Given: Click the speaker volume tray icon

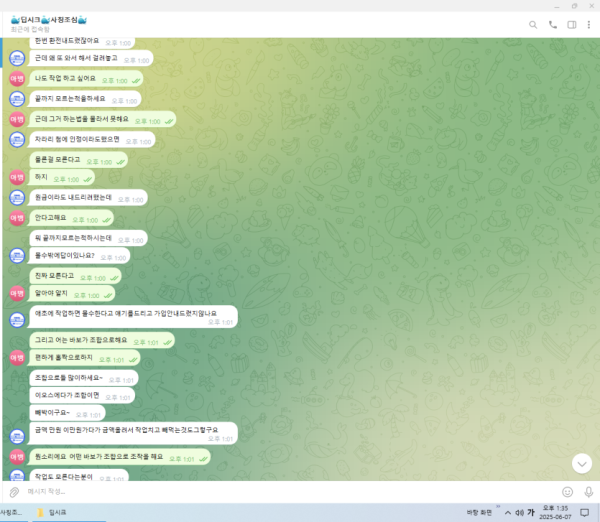Looking at the screenshot, I should tap(519, 512).
